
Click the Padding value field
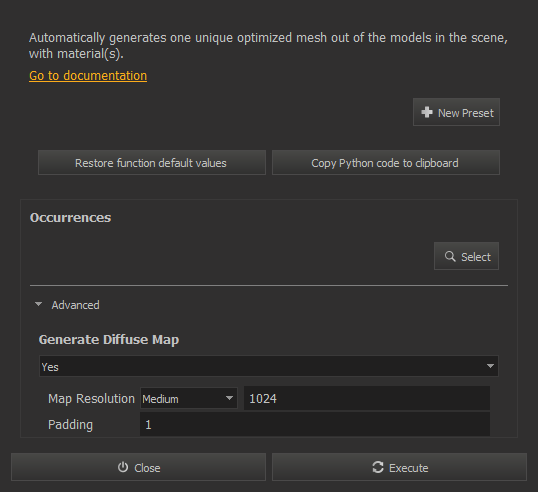coord(315,424)
